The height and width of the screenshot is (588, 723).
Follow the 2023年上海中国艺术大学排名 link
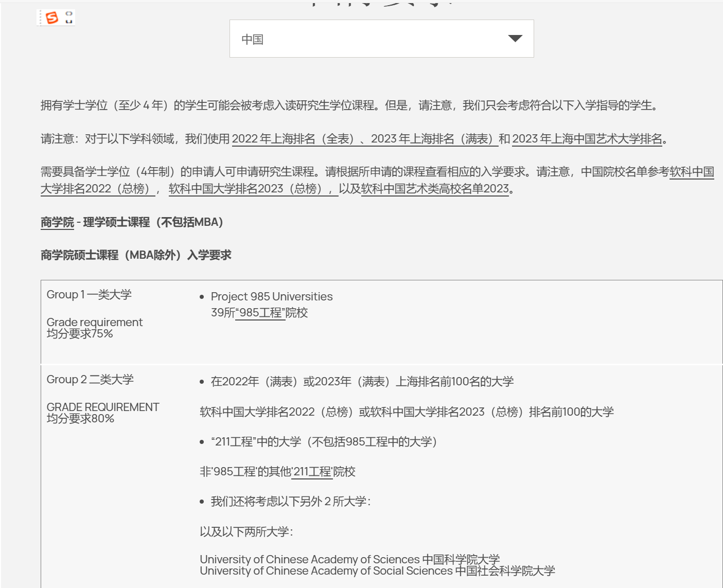click(x=587, y=139)
